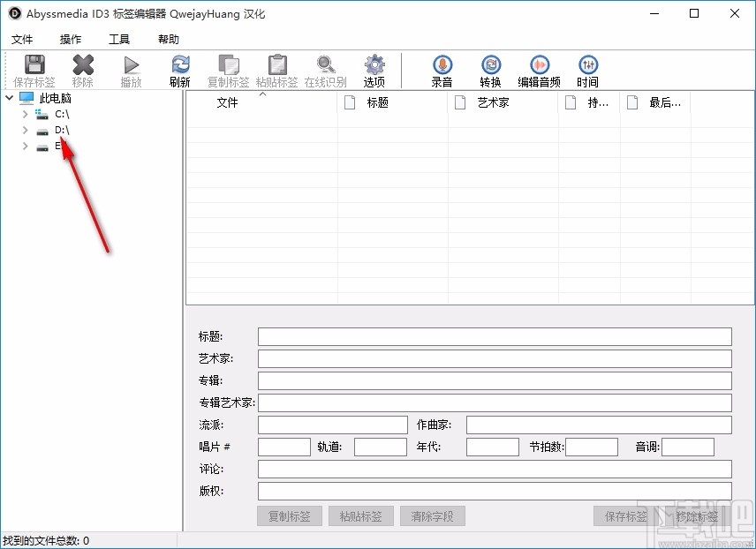Click the 清除字段 clear fields button
The width and height of the screenshot is (756, 549).
(432, 516)
